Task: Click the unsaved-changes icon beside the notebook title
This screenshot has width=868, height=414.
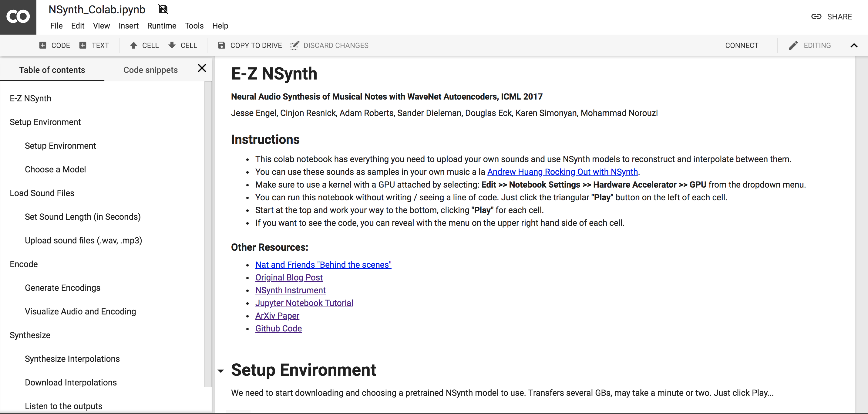Action: 163,9
